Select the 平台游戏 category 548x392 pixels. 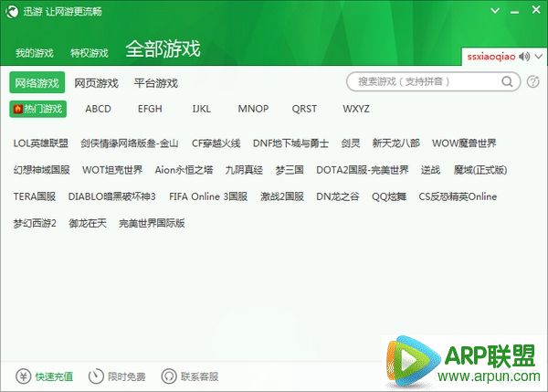pos(156,83)
